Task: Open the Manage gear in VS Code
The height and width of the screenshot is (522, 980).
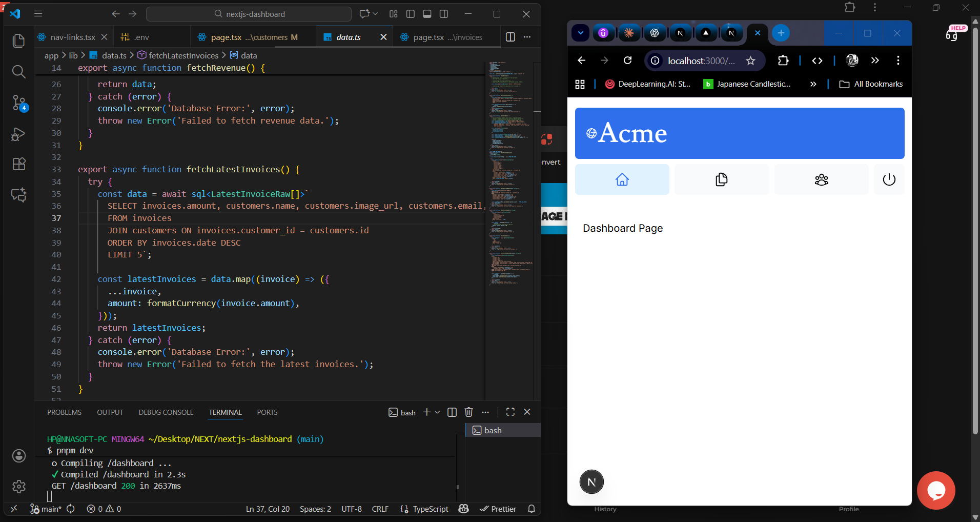Action: (18, 486)
